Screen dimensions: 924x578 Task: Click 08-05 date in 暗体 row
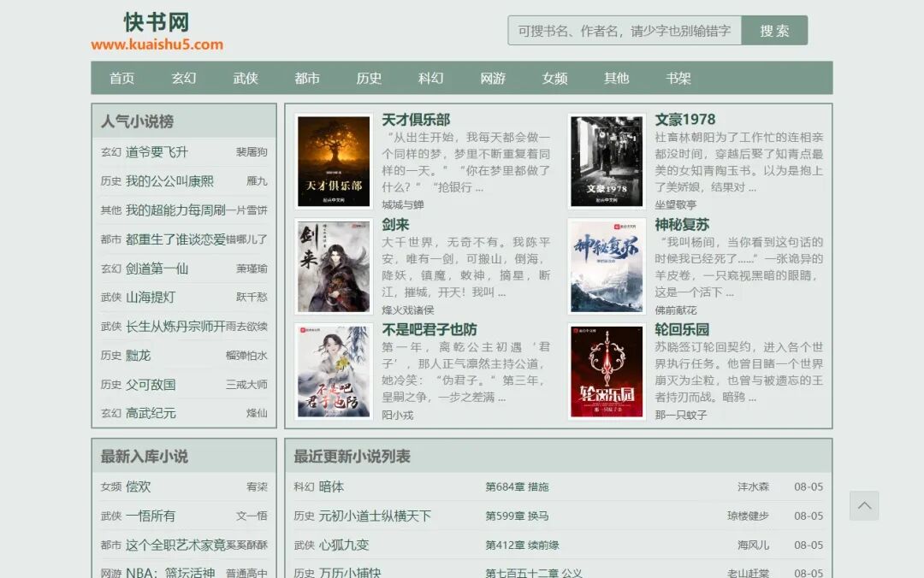click(808, 487)
